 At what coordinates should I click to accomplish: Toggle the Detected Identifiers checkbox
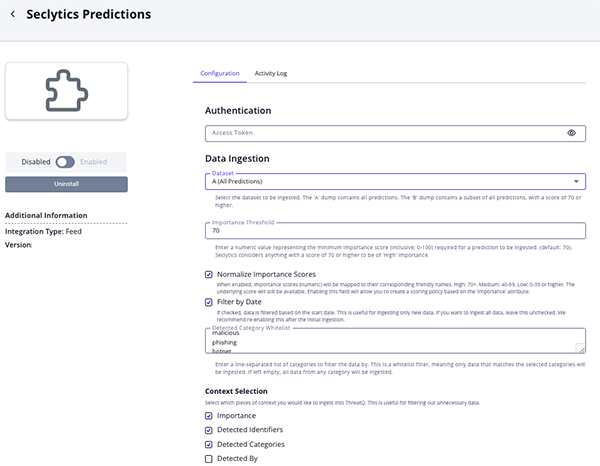tap(209, 430)
